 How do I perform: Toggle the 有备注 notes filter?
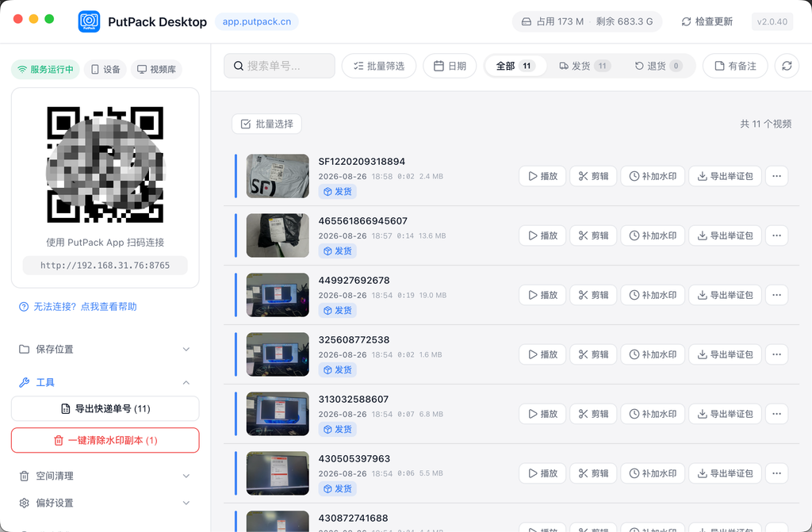tap(735, 66)
